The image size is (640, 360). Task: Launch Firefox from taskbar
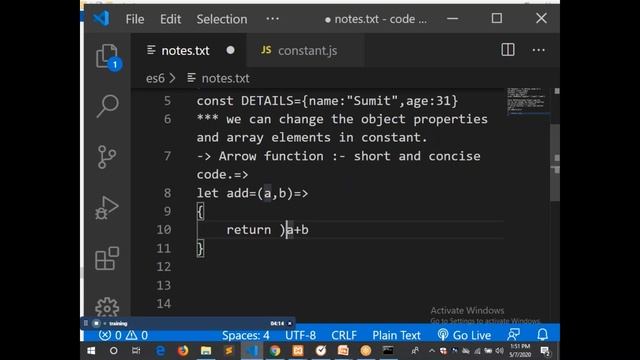click(x=183, y=351)
